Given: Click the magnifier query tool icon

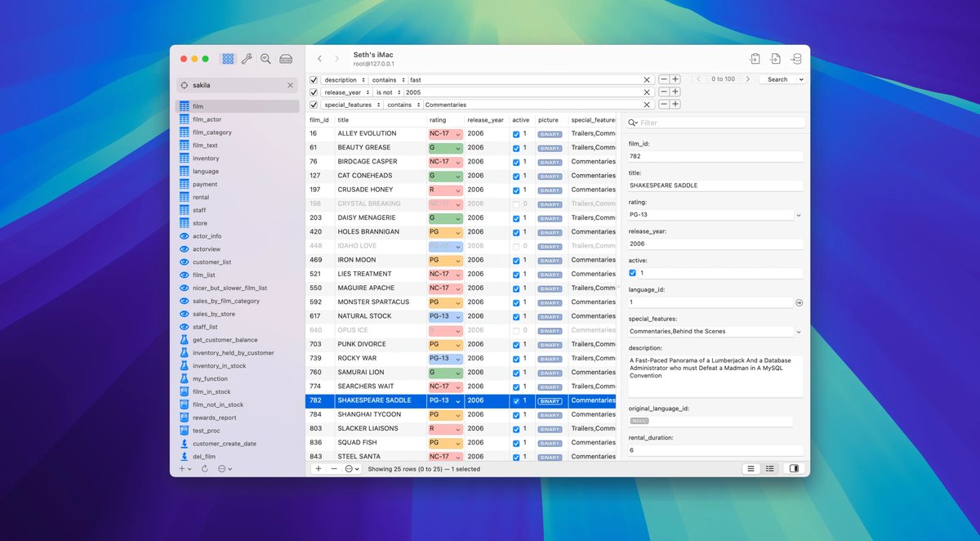Looking at the screenshot, I should (265, 59).
